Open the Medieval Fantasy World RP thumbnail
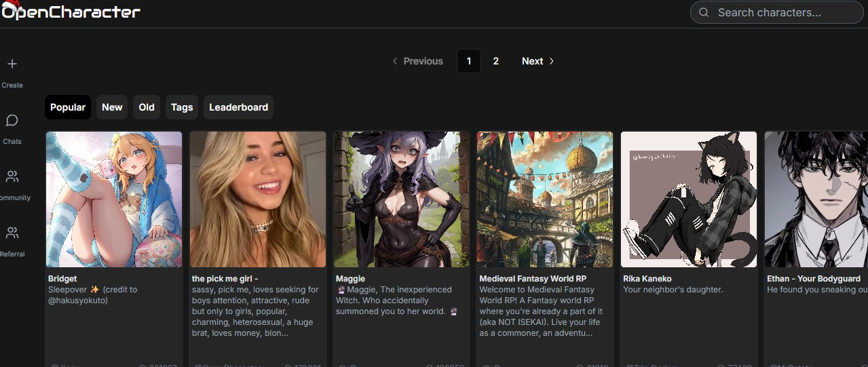The width and height of the screenshot is (868, 367). [545, 199]
